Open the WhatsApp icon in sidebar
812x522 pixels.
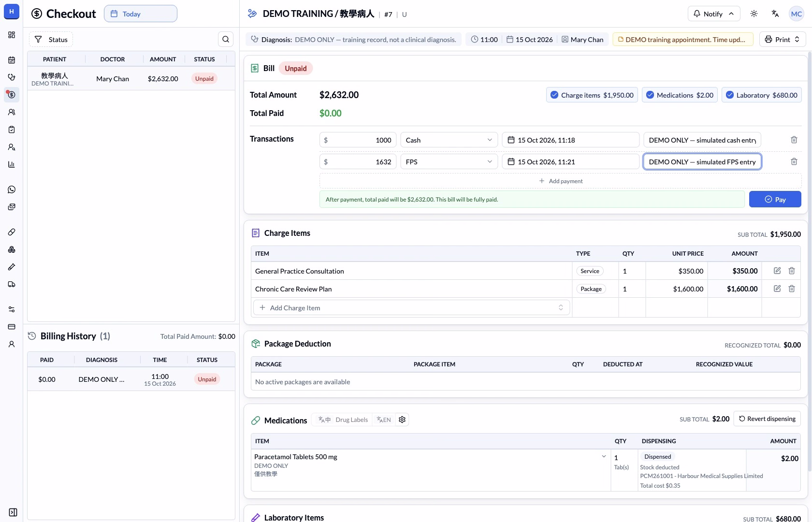(x=12, y=189)
